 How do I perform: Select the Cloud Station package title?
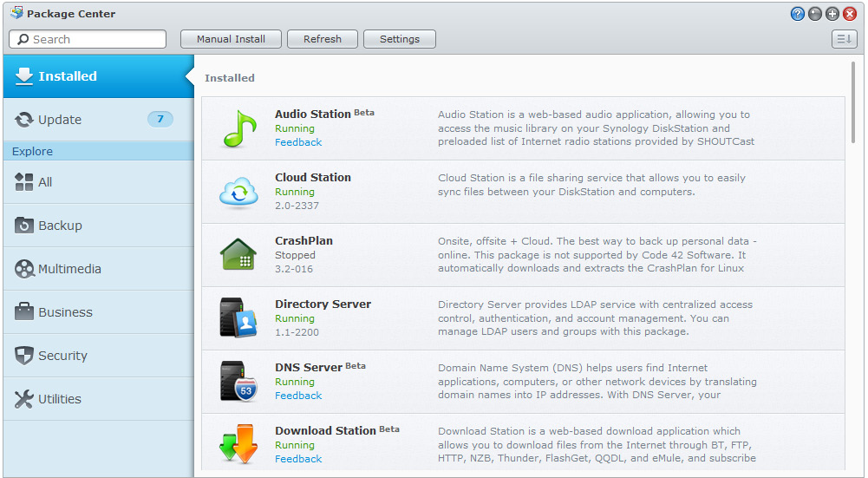(313, 177)
